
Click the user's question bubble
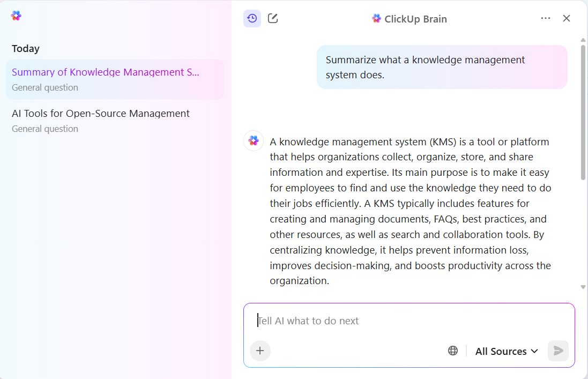(x=442, y=67)
